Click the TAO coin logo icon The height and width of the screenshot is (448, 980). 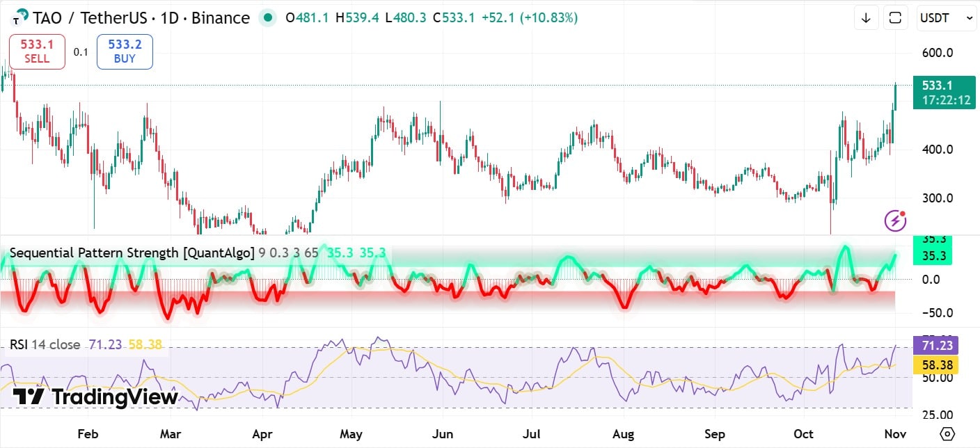[21, 18]
